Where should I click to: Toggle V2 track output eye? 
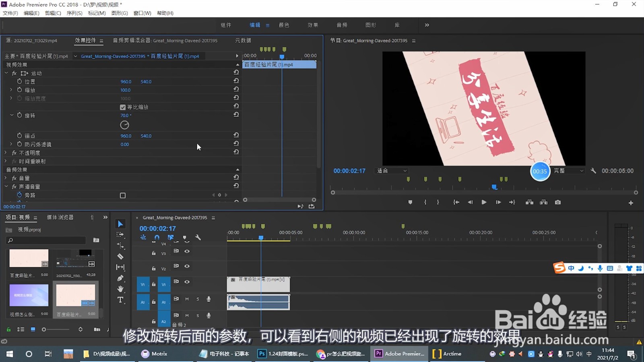click(x=187, y=266)
